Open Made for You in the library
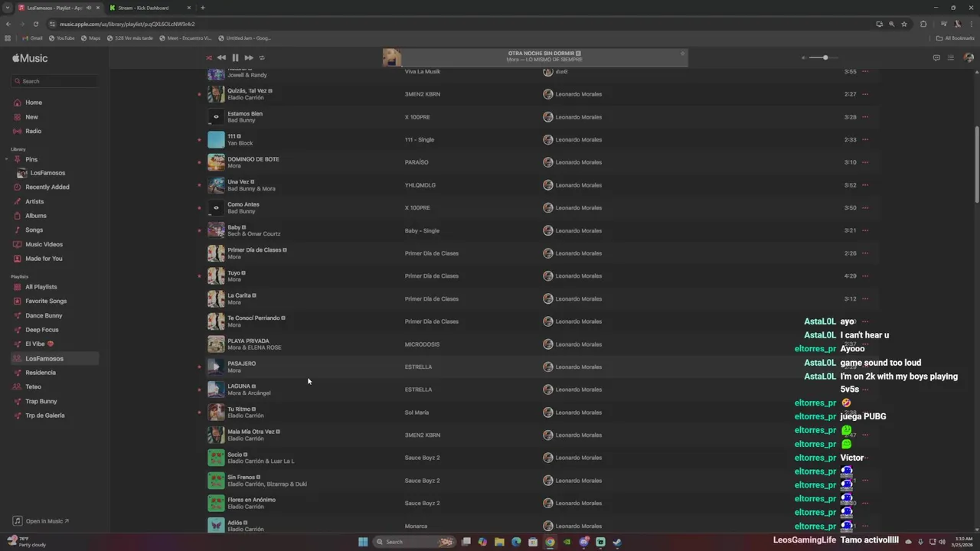This screenshot has width=980, height=551. 44,259
